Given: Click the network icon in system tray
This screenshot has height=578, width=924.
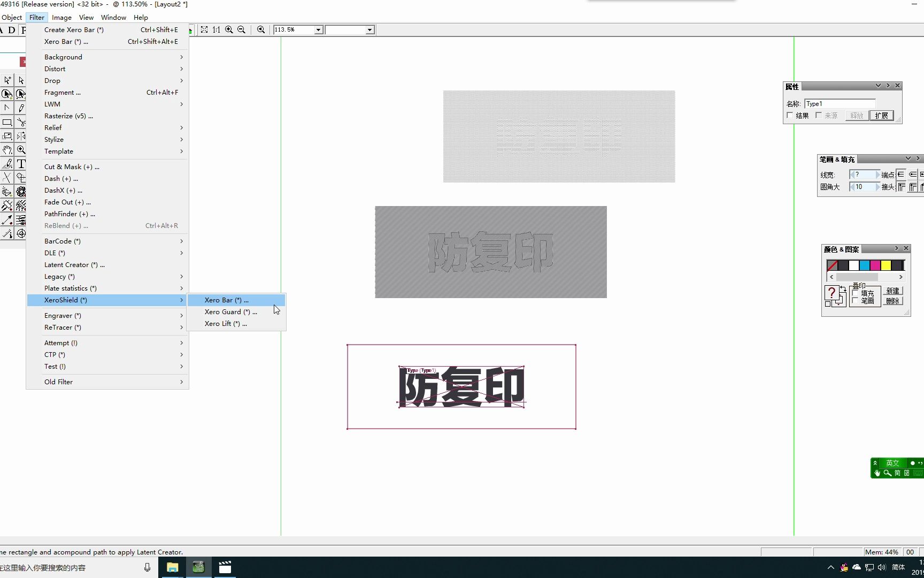Looking at the screenshot, I should click(x=869, y=567).
